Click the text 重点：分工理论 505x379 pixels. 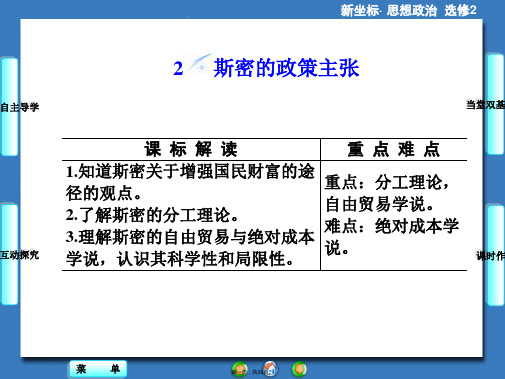387,183
